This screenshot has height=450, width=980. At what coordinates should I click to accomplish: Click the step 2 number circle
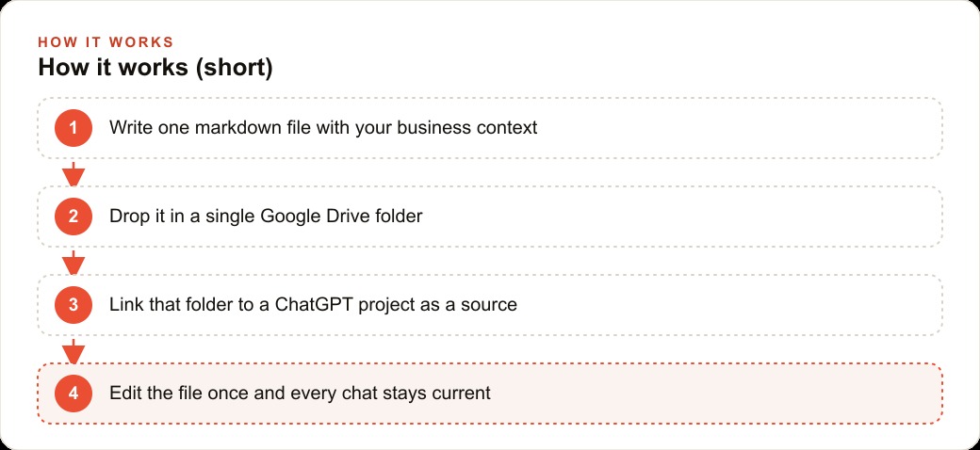pyautogui.click(x=73, y=217)
